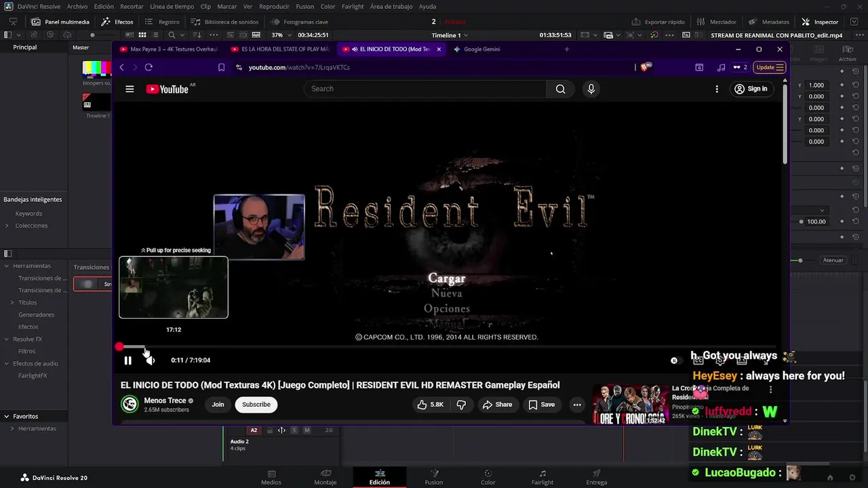Dislike the video with thumbs down
868x488 pixels.
coord(461,405)
